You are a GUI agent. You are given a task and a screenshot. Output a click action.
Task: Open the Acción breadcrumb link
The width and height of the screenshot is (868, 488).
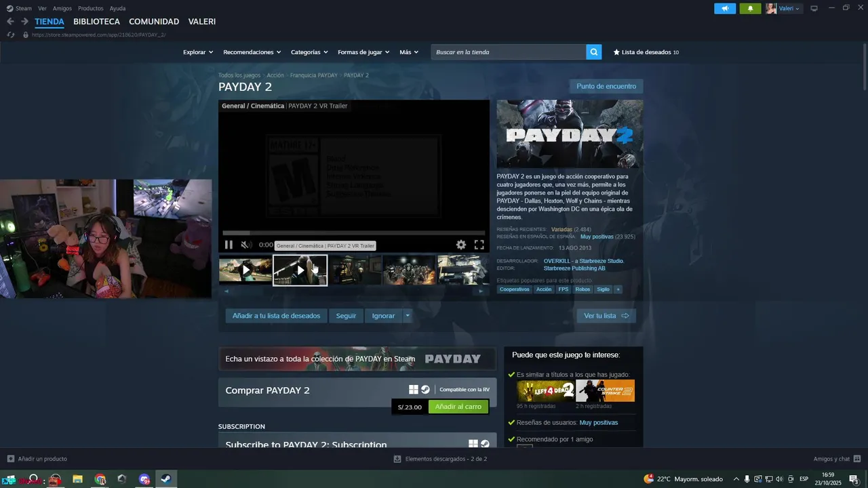pos(275,75)
